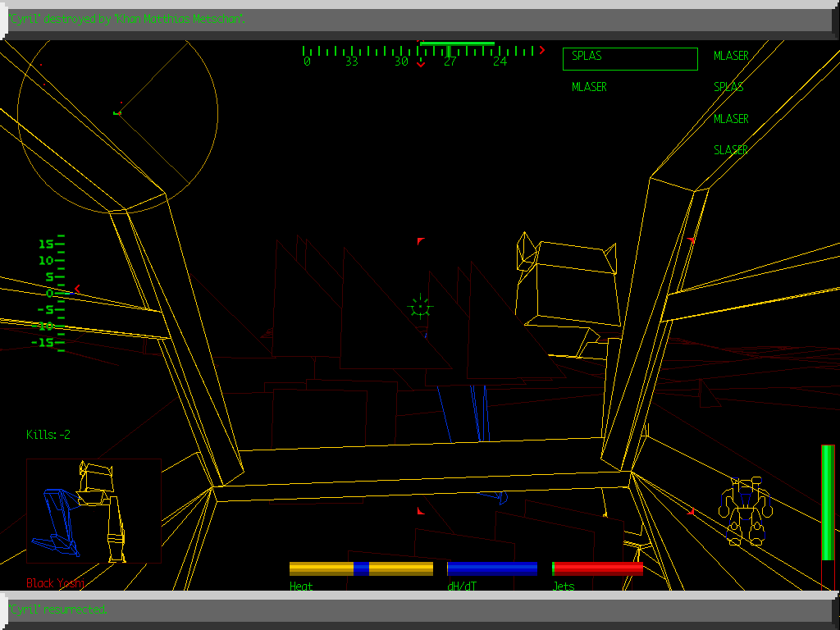Image resolution: width=840 pixels, height=630 pixels.
Task: Click the red heading marker under the compass
Action: pyautogui.click(x=421, y=63)
